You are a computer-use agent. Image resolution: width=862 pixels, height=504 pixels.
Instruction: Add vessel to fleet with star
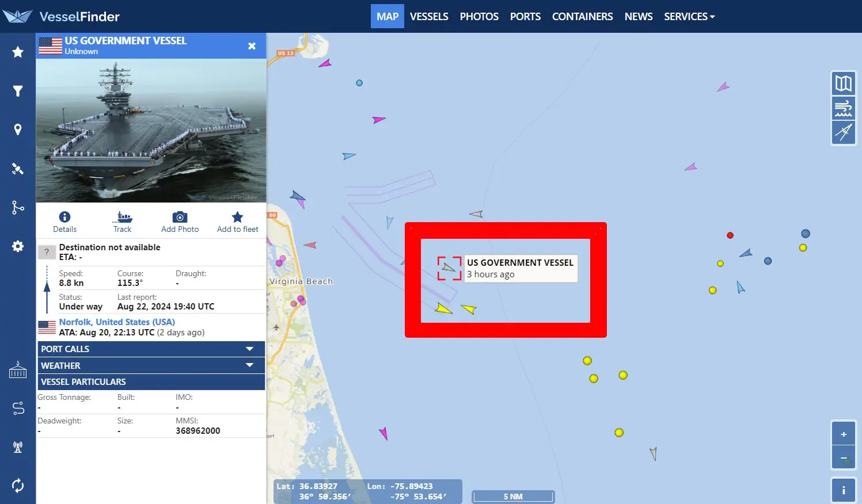tap(237, 217)
